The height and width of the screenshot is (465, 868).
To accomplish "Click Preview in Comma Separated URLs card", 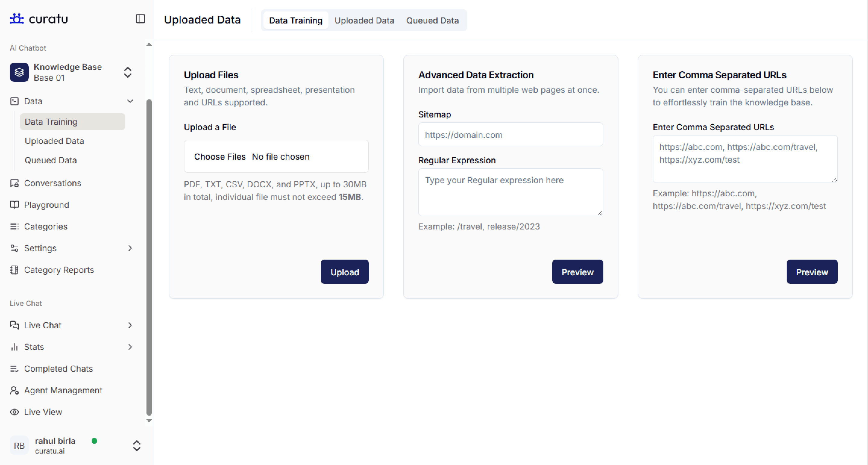I will coord(812,272).
